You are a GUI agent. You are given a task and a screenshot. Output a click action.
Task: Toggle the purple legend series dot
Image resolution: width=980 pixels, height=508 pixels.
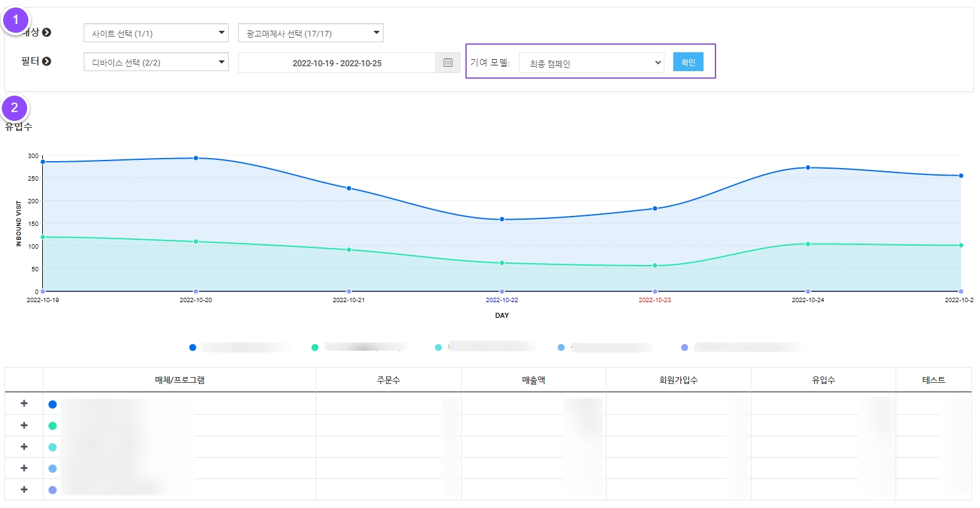point(685,347)
